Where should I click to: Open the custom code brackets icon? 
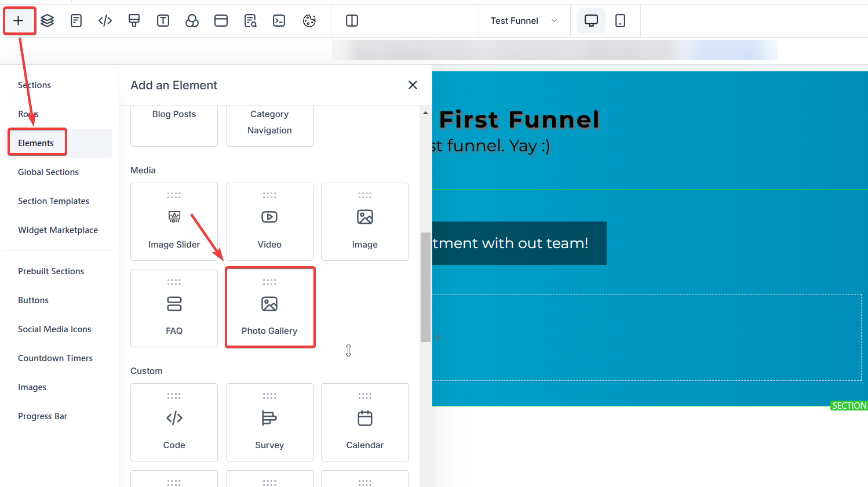tap(105, 21)
